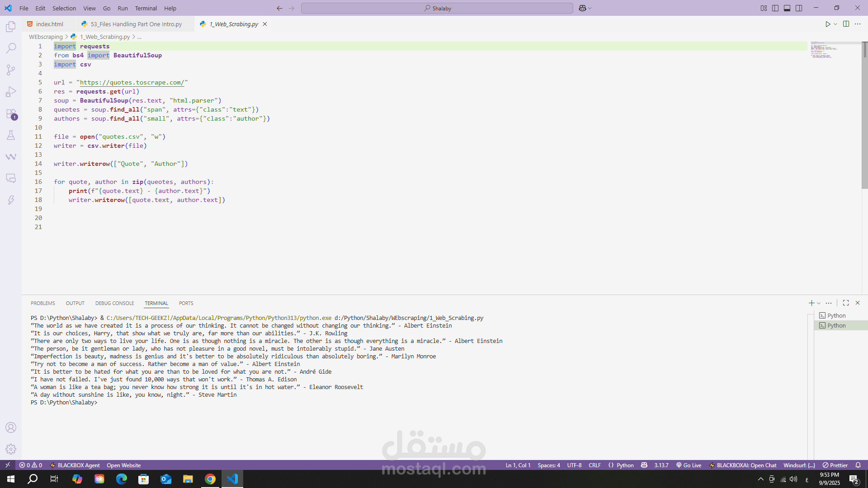The height and width of the screenshot is (488, 868).
Task: Open the Extensions view icon
Action: pyautogui.click(x=11, y=113)
